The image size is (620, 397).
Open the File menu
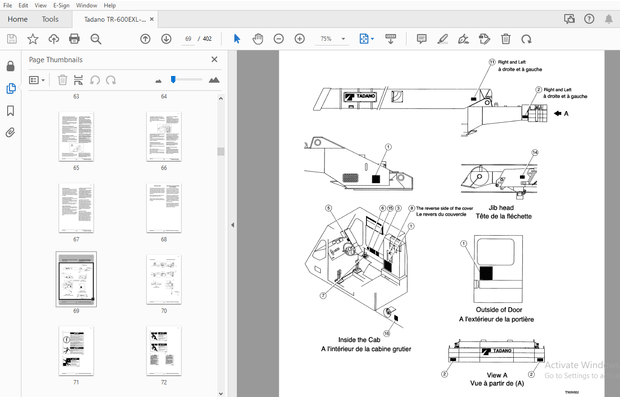(x=7, y=6)
